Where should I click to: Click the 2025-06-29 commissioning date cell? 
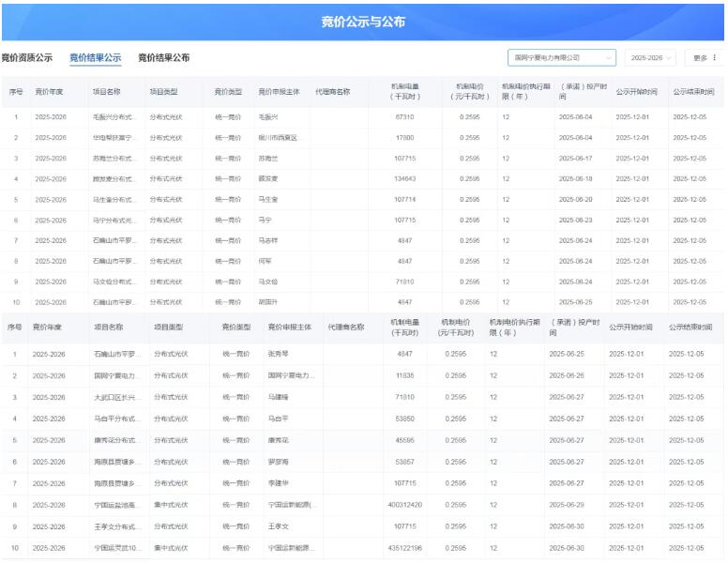(564, 506)
